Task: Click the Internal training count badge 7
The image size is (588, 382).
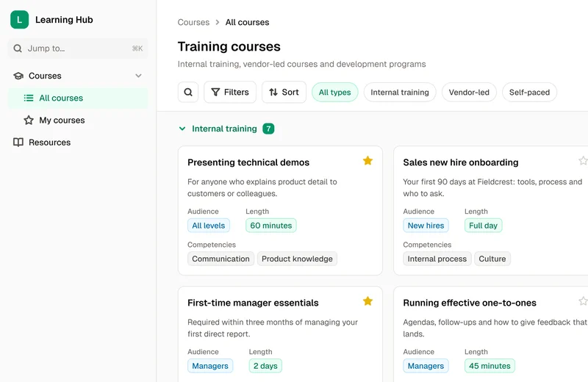Action: (x=268, y=129)
